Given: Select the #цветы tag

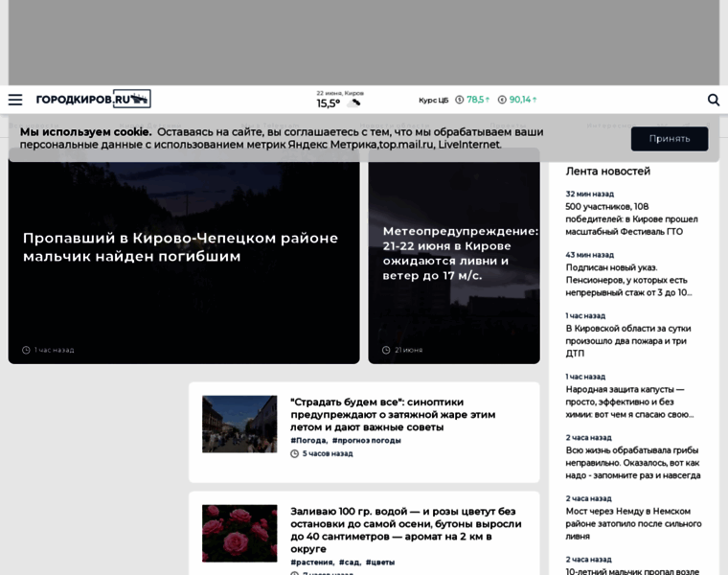Looking at the screenshot, I should coord(380,562).
